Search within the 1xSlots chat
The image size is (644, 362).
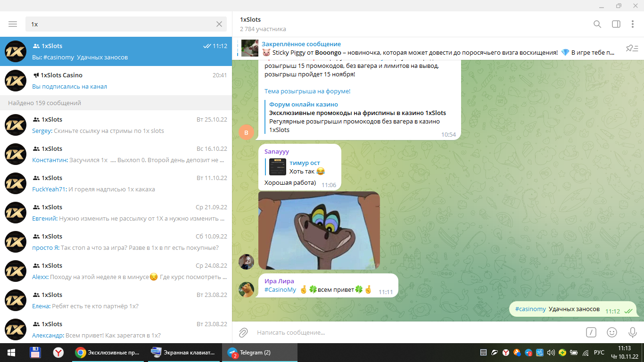click(x=597, y=24)
